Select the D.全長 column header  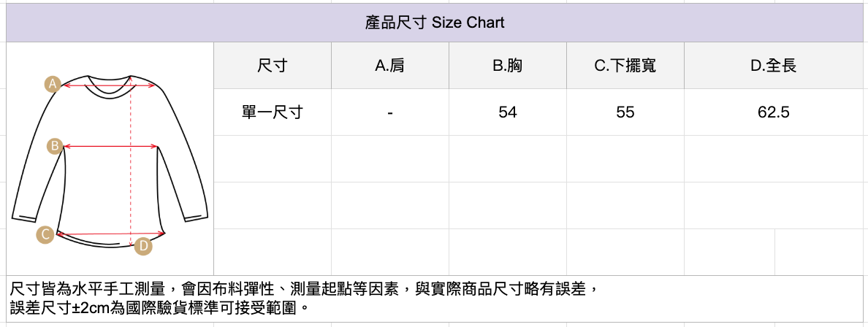point(774,66)
